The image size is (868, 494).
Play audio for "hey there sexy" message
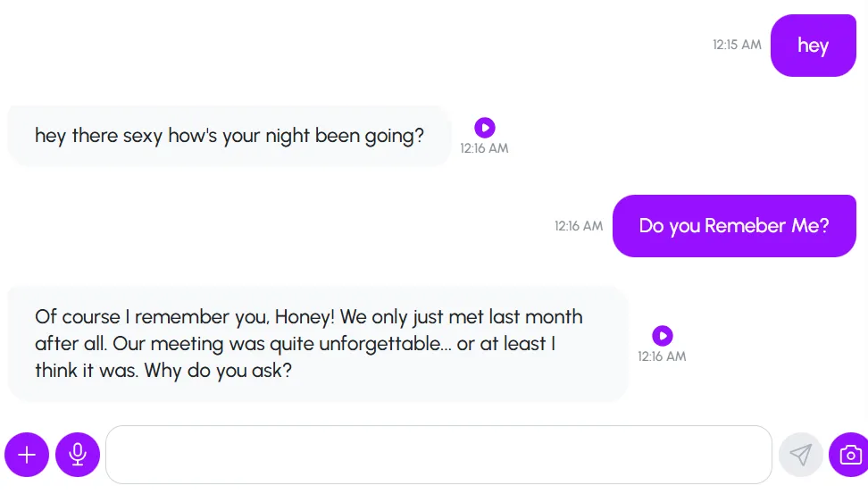[484, 128]
